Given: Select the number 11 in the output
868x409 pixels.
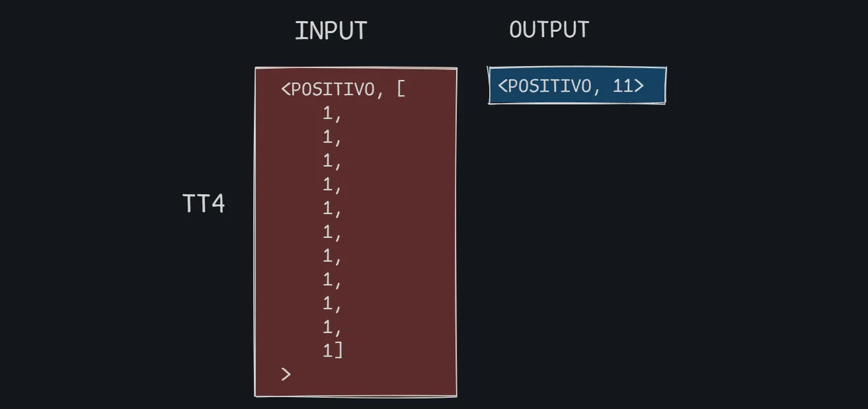Looking at the screenshot, I should pyautogui.click(x=623, y=86).
